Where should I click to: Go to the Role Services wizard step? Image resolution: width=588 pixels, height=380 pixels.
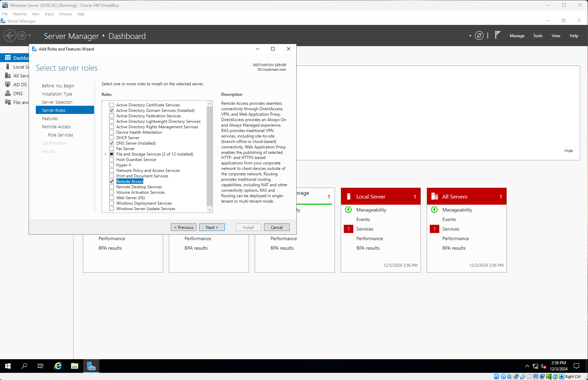(61, 135)
